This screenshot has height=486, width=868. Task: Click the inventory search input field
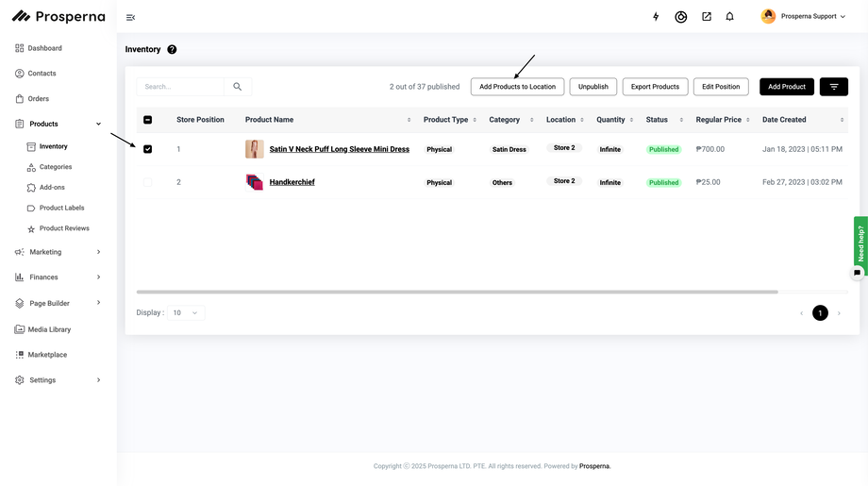click(x=181, y=87)
